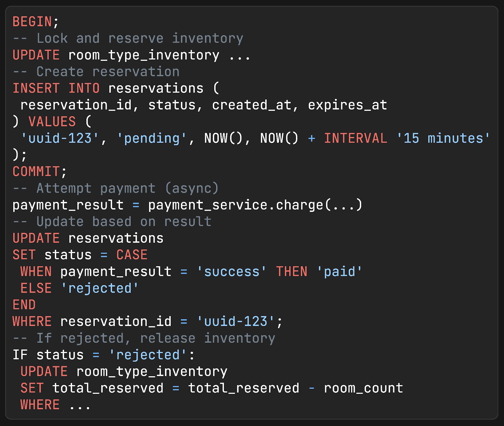Click the column list line starting with reservation_id, status
The height and width of the screenshot is (426, 504).
204,105
